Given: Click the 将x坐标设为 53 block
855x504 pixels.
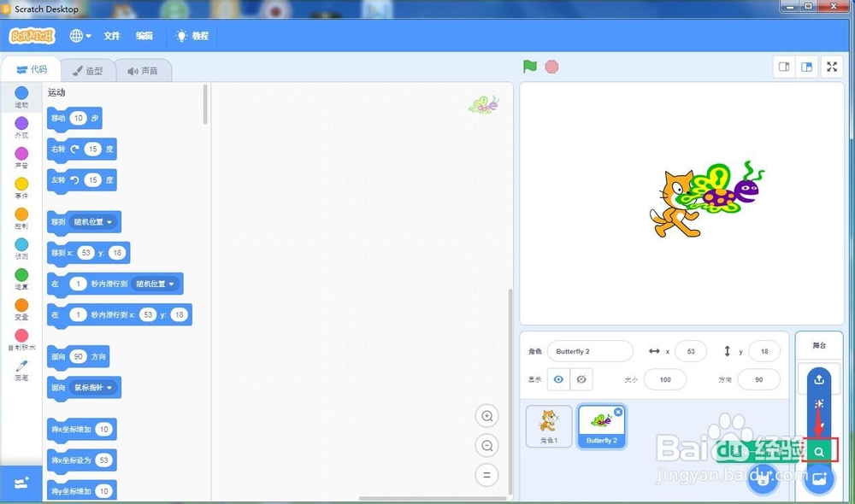Looking at the screenshot, I should pos(82,460).
